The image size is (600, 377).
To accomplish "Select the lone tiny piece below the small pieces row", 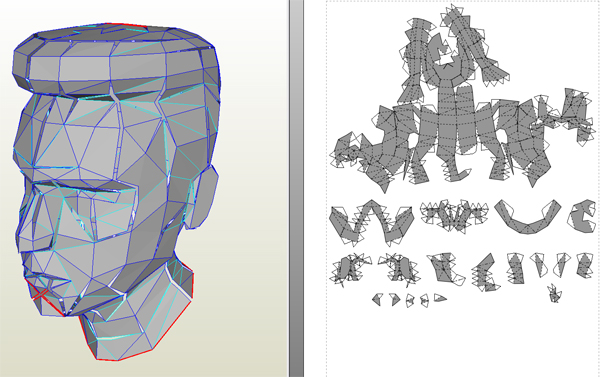I will [554, 294].
